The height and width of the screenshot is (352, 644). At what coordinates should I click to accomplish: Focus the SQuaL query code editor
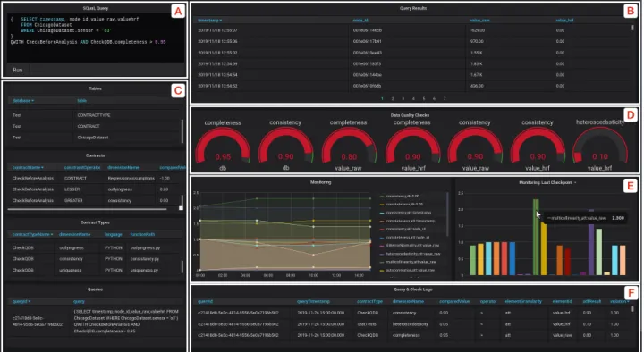pyautogui.click(x=96, y=38)
